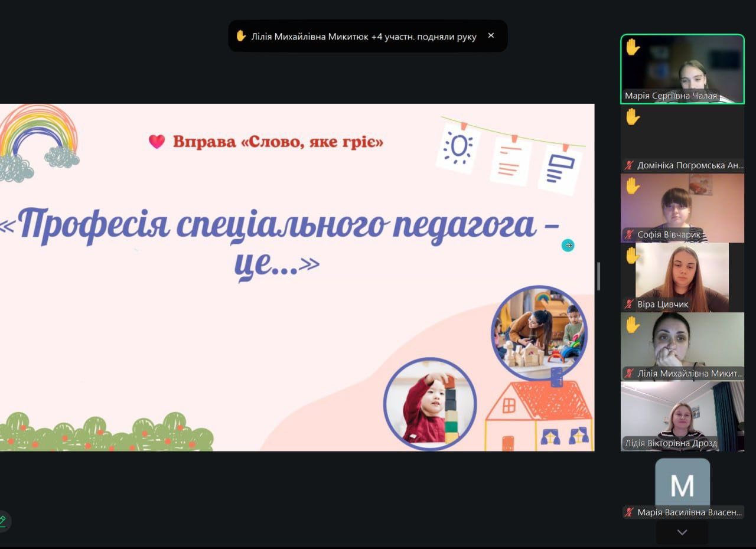This screenshot has height=549, width=756.
Task: Click raised hand icon on Домініка Погромська tile
Action: pyautogui.click(x=633, y=116)
